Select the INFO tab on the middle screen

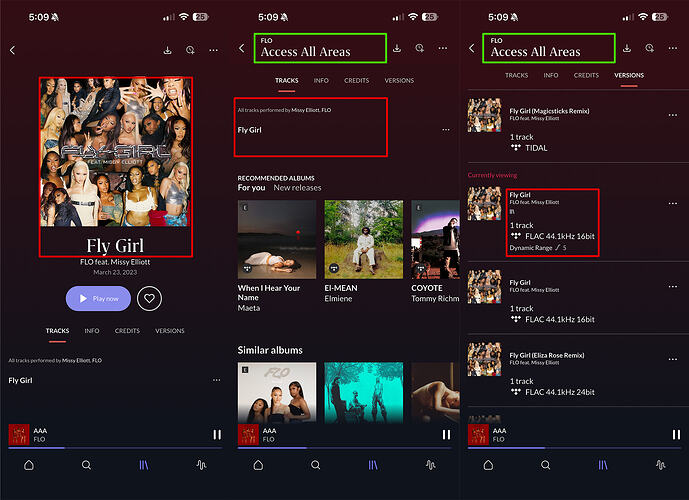[321, 81]
